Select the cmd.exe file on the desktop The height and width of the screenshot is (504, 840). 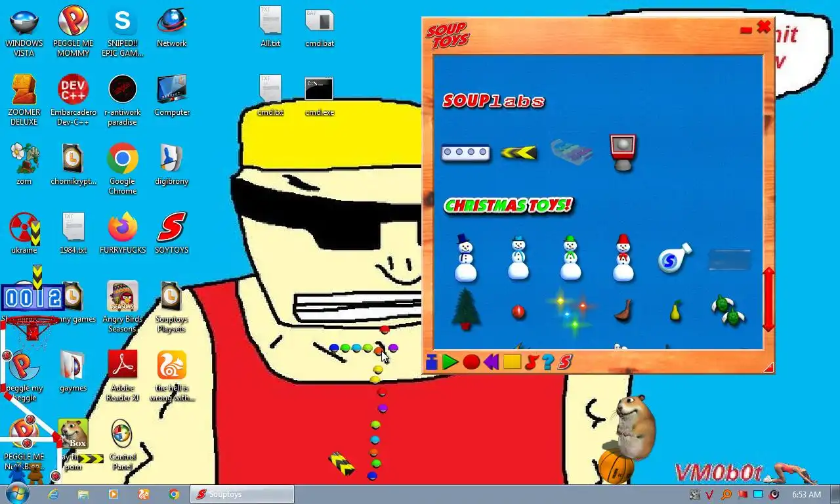coord(320,96)
